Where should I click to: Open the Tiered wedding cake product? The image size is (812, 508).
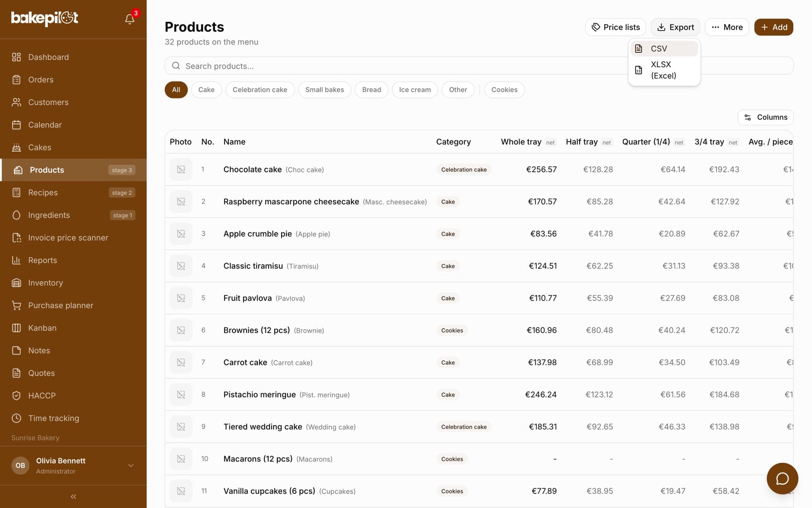tap(263, 427)
